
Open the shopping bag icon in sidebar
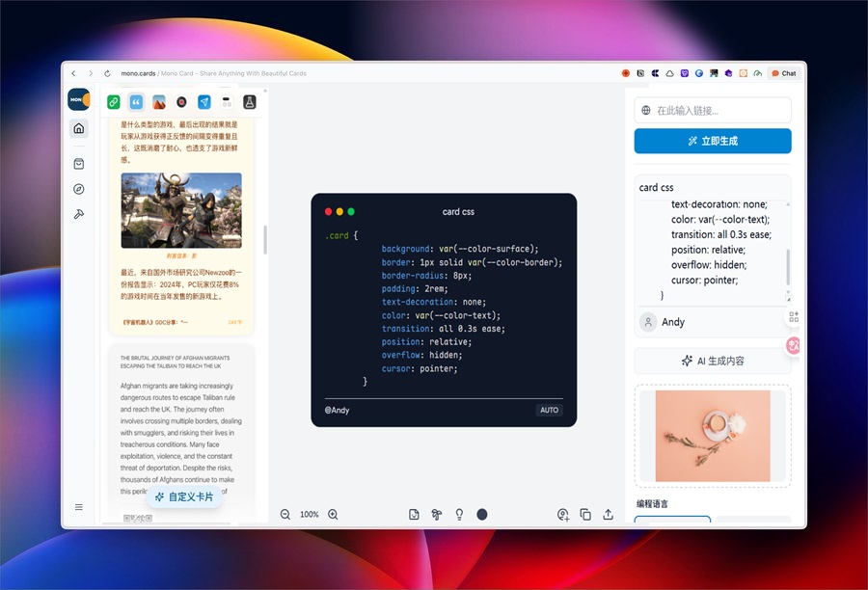[79, 164]
